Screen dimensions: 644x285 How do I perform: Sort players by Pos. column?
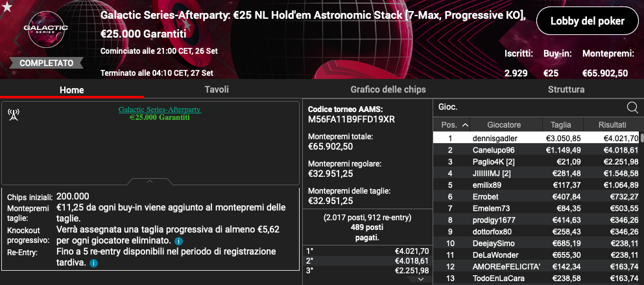[x=452, y=124]
